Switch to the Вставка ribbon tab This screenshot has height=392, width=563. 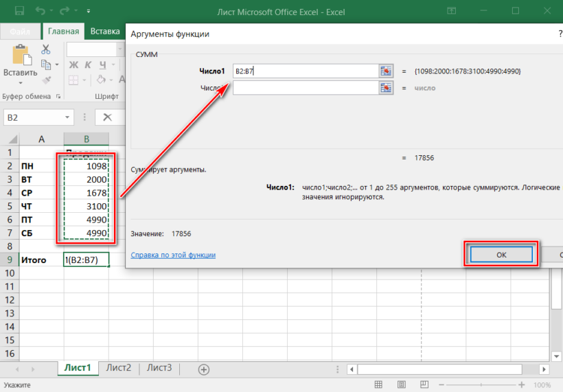pyautogui.click(x=104, y=31)
